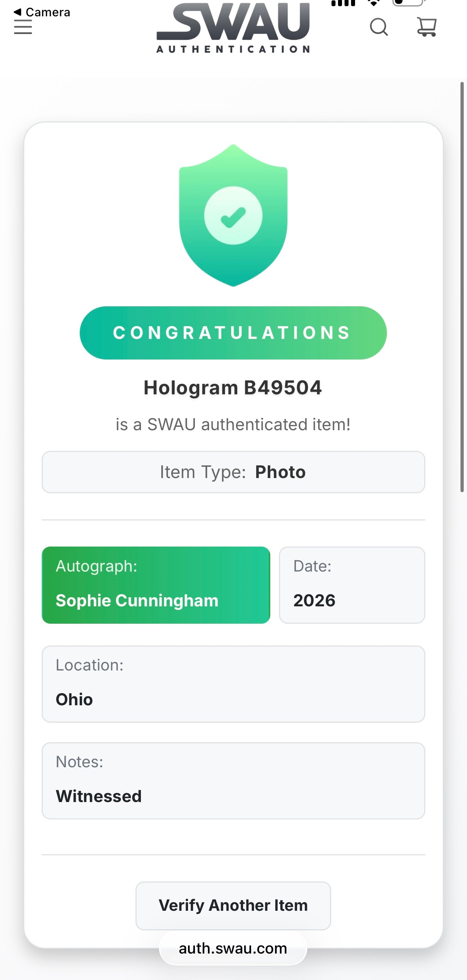This screenshot has width=467, height=980.
Task: Click the Verify Another Item button
Action: [x=233, y=905]
